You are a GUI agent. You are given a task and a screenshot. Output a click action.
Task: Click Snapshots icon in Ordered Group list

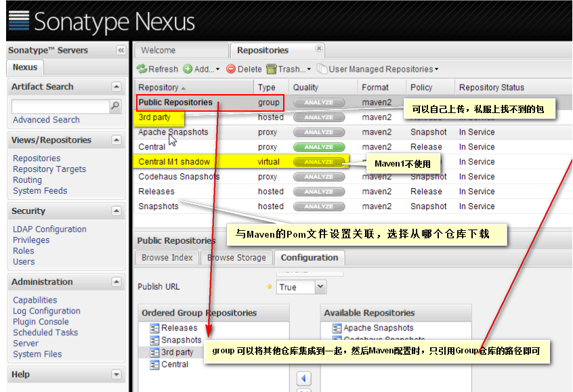(154, 341)
